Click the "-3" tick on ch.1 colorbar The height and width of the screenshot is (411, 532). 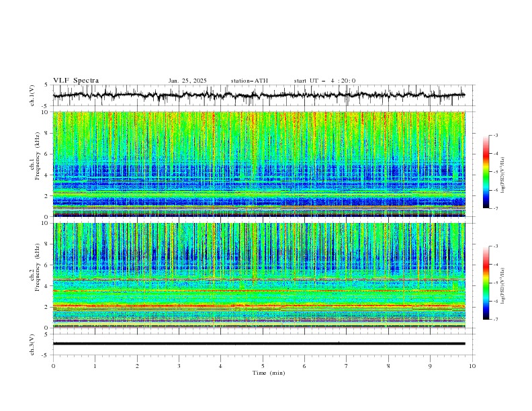[495, 135]
